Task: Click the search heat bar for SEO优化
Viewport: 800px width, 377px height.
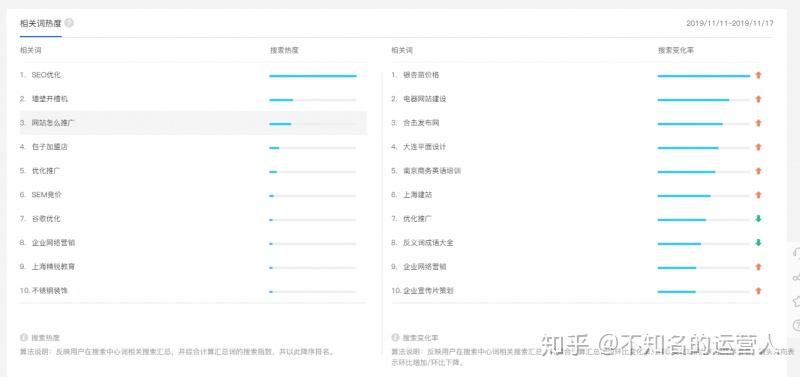Action: [313, 76]
